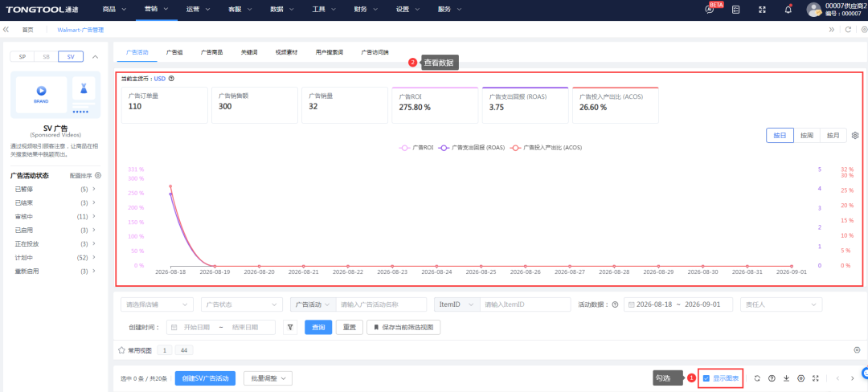Switch chart granularity to 按周
Image resolution: width=868 pixels, height=392 pixels.
click(x=807, y=136)
